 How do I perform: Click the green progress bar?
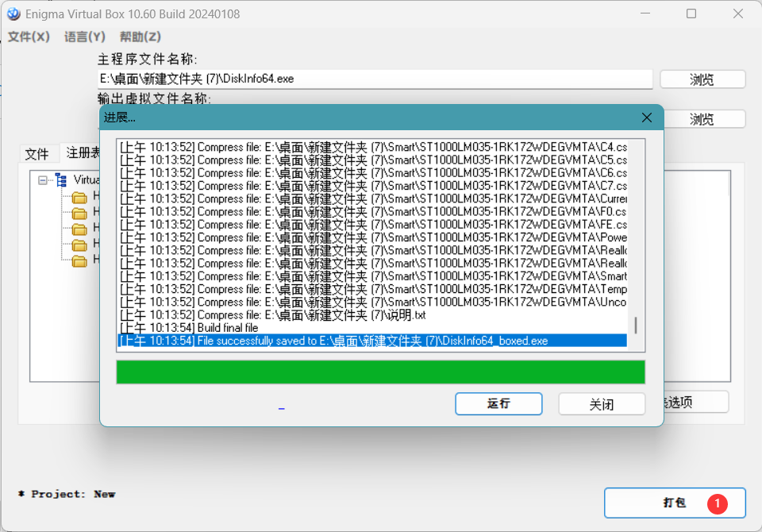pos(380,372)
